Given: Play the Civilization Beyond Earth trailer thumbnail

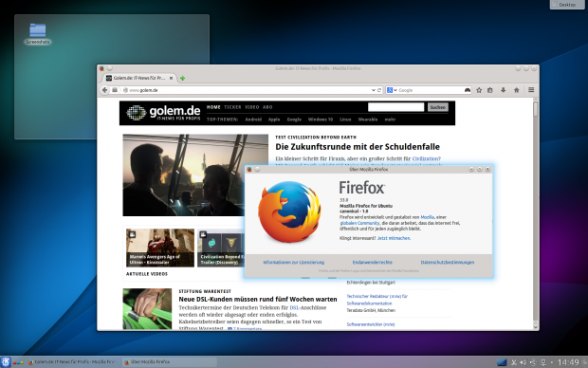Looking at the screenshot, I should click(x=221, y=248).
